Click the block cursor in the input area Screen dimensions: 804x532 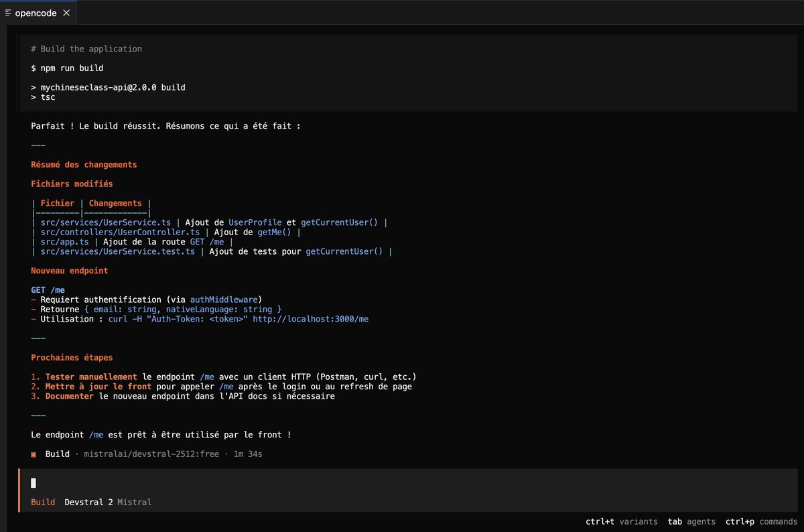point(33,482)
